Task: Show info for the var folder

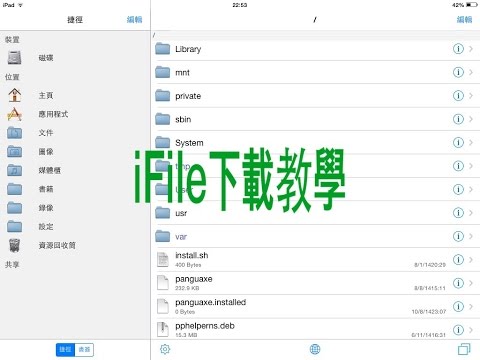Action: 458,236
